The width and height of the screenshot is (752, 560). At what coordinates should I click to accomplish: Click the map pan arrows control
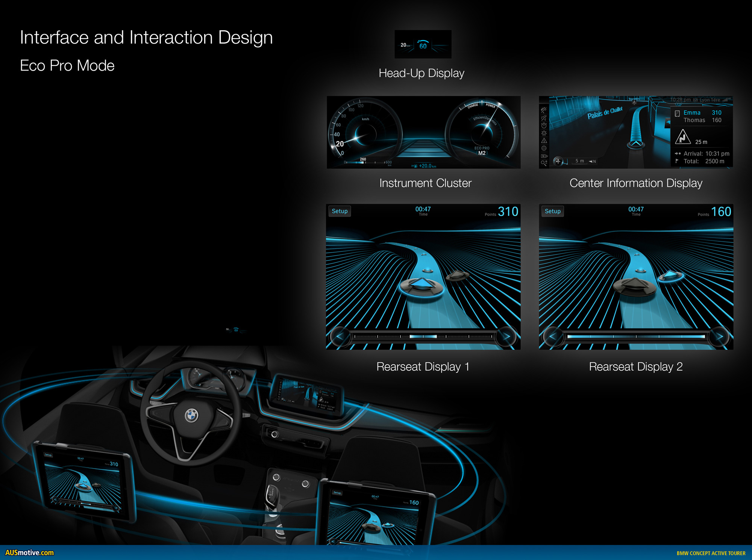pyautogui.click(x=558, y=161)
